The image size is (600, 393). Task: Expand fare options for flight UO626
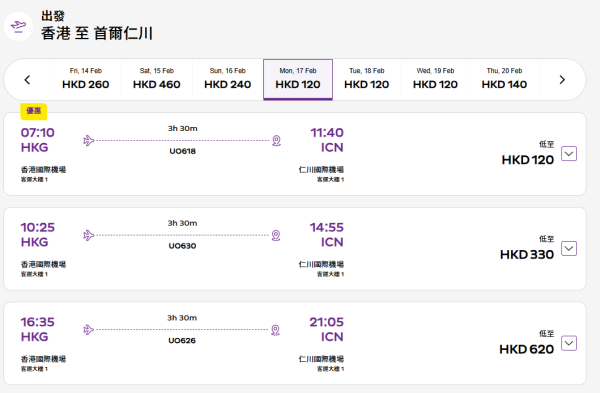(569, 343)
